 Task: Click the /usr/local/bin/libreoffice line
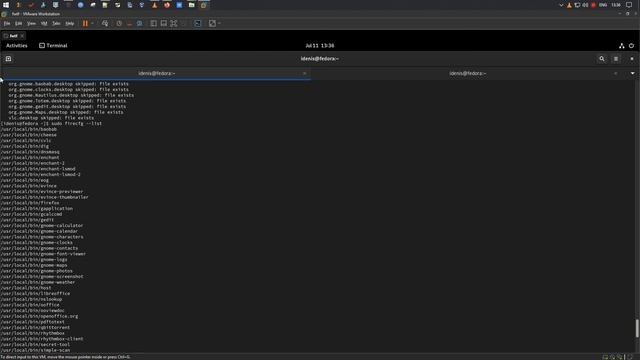pos(35,293)
